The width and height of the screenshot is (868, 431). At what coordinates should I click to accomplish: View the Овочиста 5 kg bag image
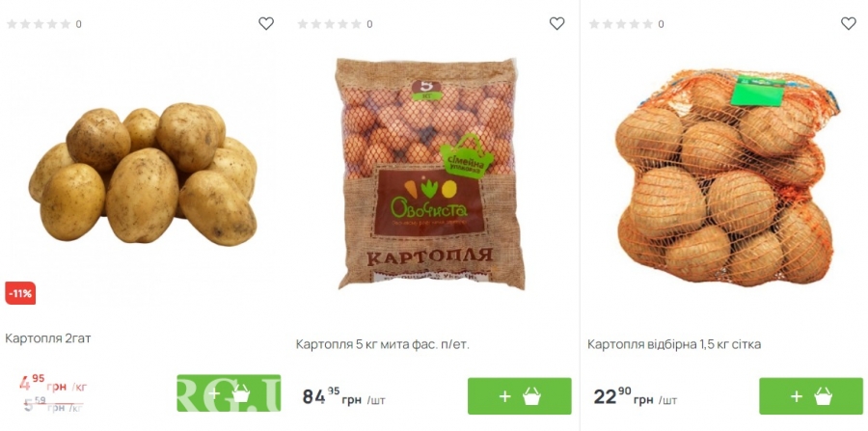[431, 174]
